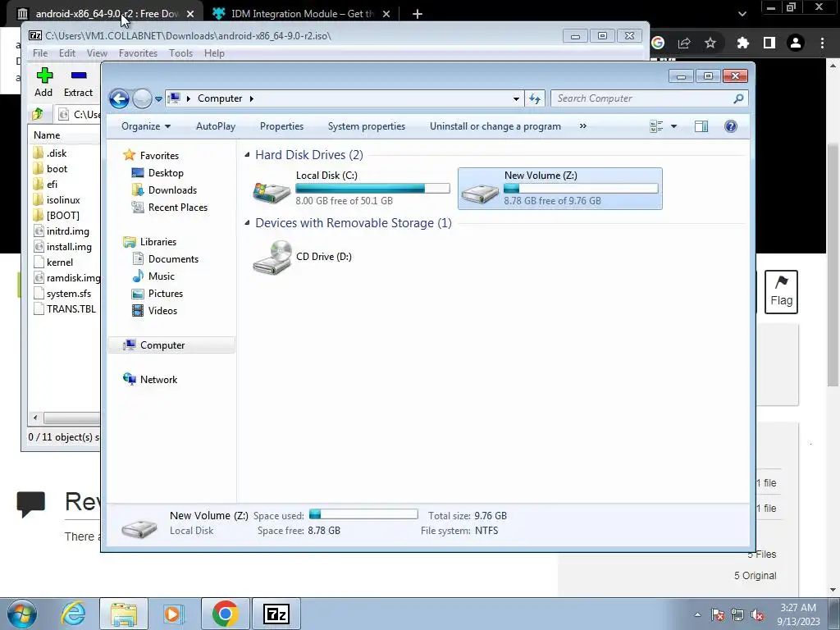
Task: Open the 7-Zip Edit menu
Action: (67, 53)
